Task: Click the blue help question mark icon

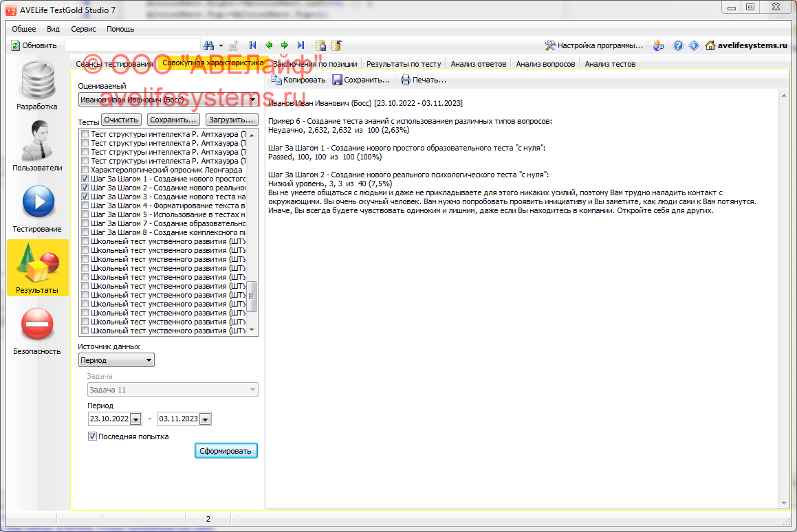Action: 678,45
